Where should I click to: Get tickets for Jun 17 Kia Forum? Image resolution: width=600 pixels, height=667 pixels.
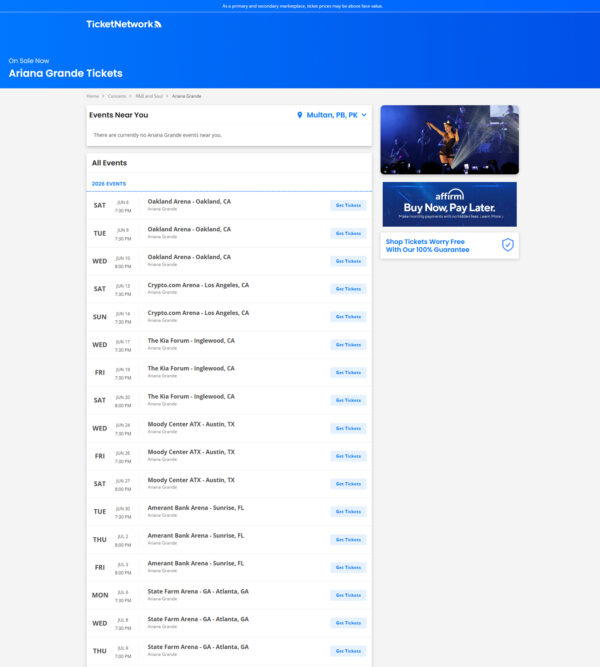pos(348,344)
